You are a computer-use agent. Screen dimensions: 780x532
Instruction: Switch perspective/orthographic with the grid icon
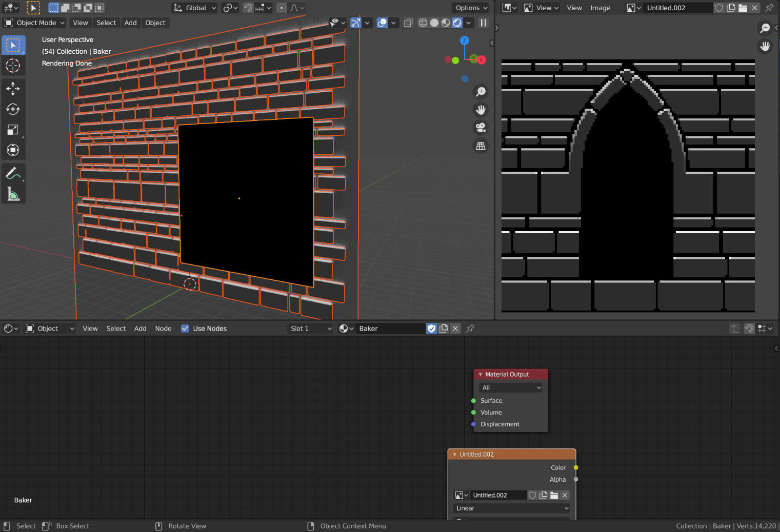(x=481, y=146)
